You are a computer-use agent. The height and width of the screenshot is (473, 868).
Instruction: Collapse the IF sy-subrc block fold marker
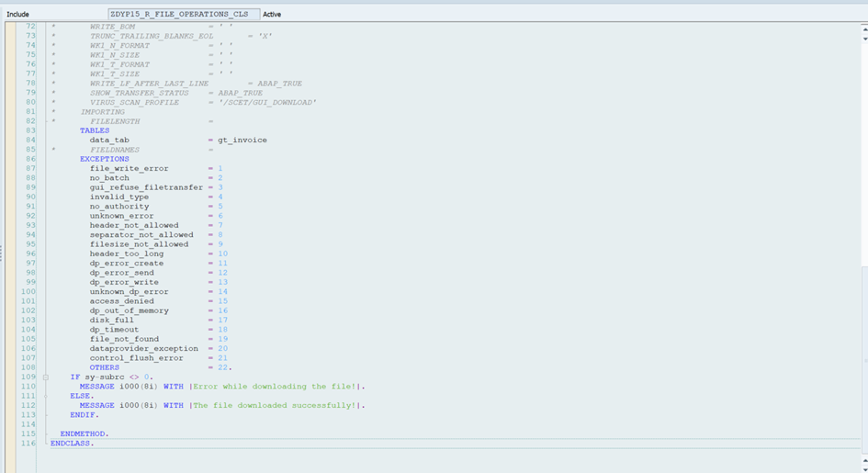coord(45,377)
